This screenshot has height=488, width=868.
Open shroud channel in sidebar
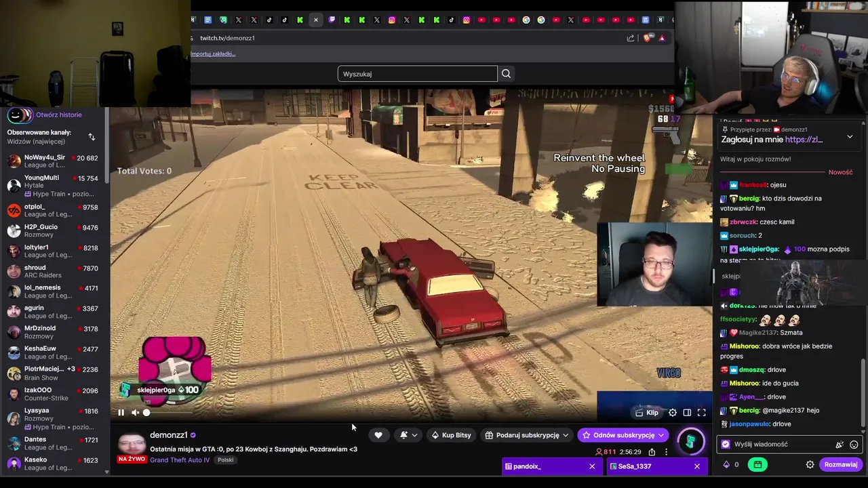coord(54,271)
